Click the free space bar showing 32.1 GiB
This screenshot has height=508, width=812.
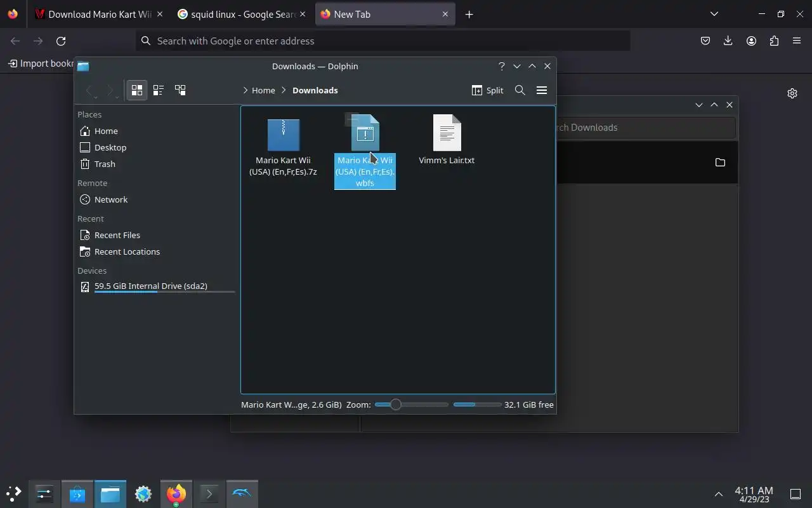477,404
